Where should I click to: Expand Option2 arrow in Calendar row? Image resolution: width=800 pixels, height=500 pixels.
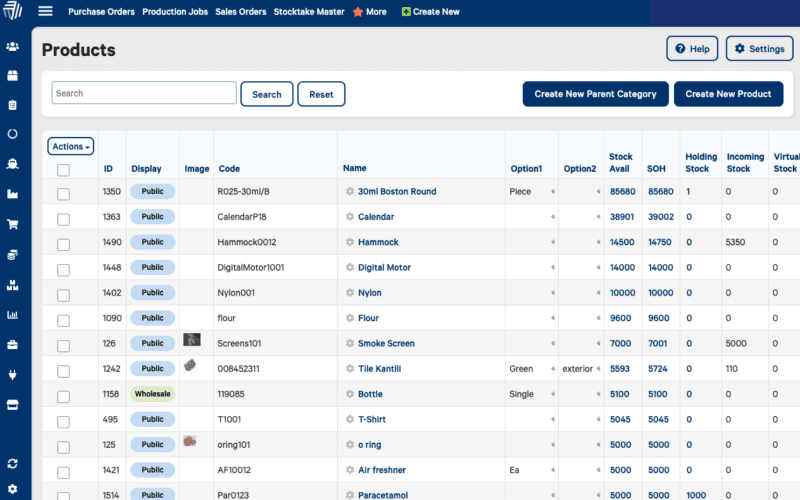tap(598, 217)
